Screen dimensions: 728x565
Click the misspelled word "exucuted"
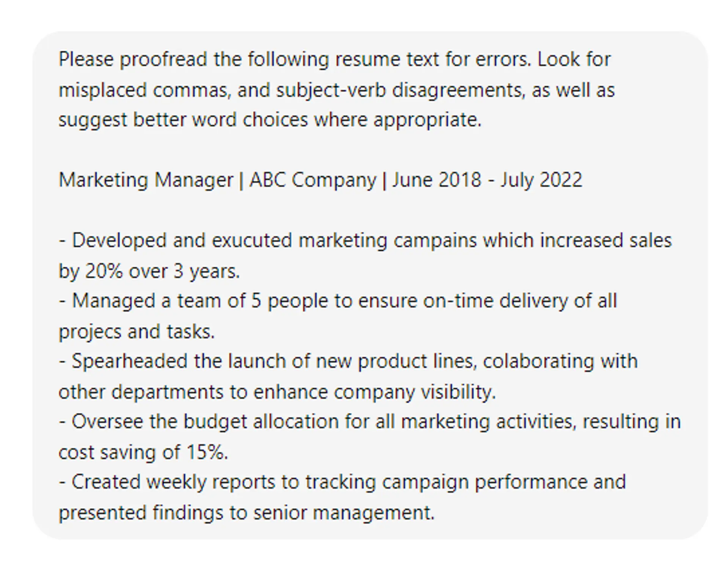251,241
